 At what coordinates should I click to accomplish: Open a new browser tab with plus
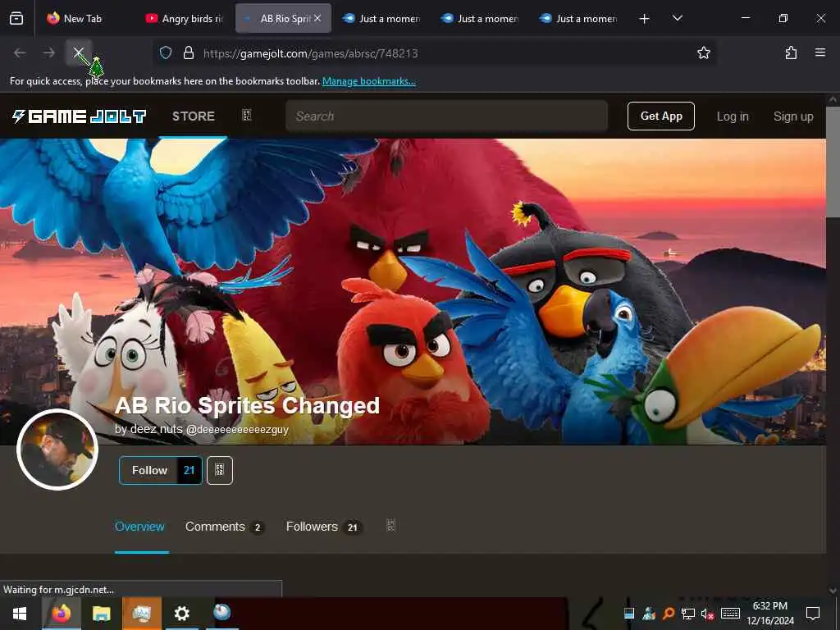point(645,19)
